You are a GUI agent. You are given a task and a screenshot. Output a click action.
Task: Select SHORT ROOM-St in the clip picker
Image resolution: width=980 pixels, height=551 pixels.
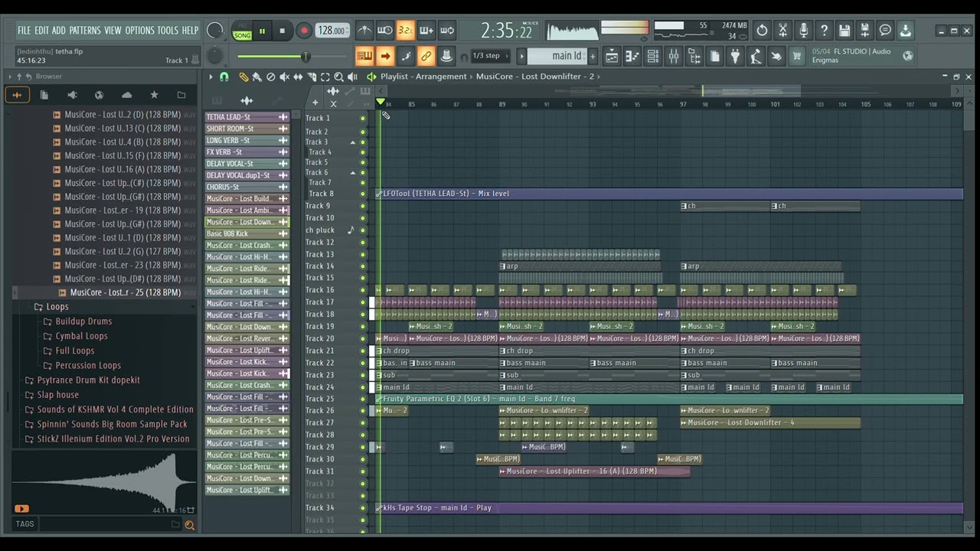click(247, 129)
